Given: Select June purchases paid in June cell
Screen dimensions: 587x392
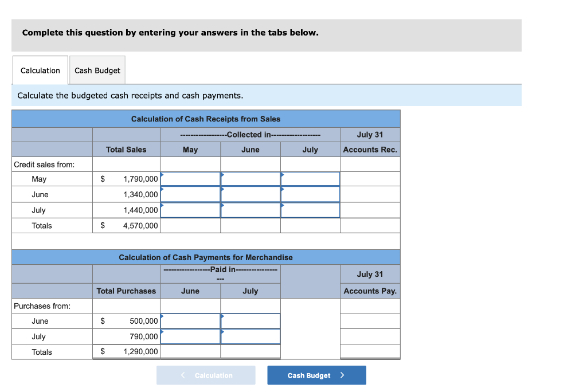Looking at the screenshot, I should pos(190,321).
